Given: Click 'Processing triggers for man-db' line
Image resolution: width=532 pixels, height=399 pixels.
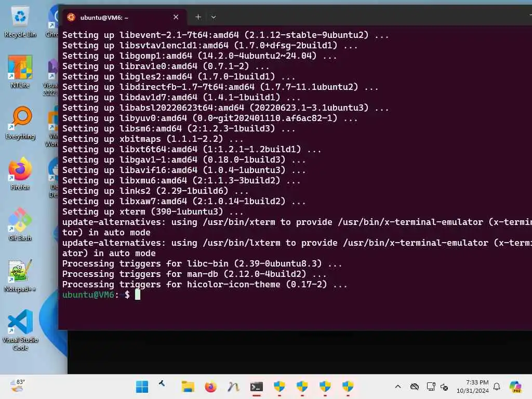Looking at the screenshot, I should pos(194,274).
